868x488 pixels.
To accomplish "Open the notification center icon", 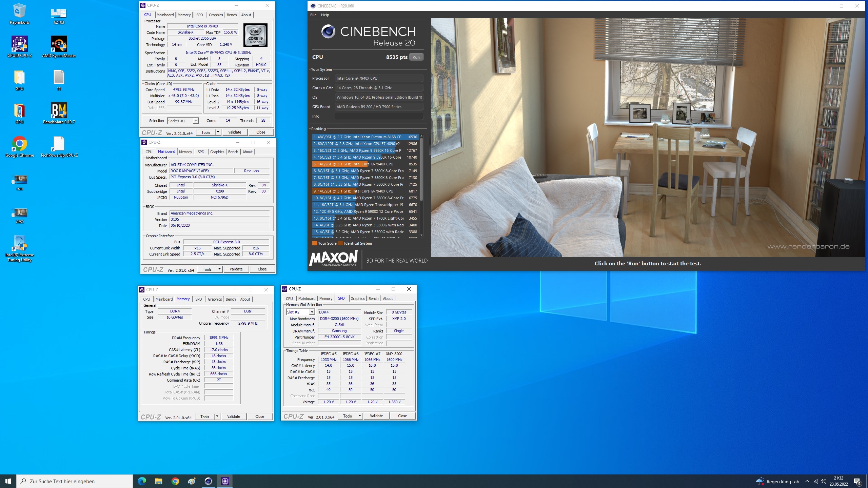I will [857, 482].
